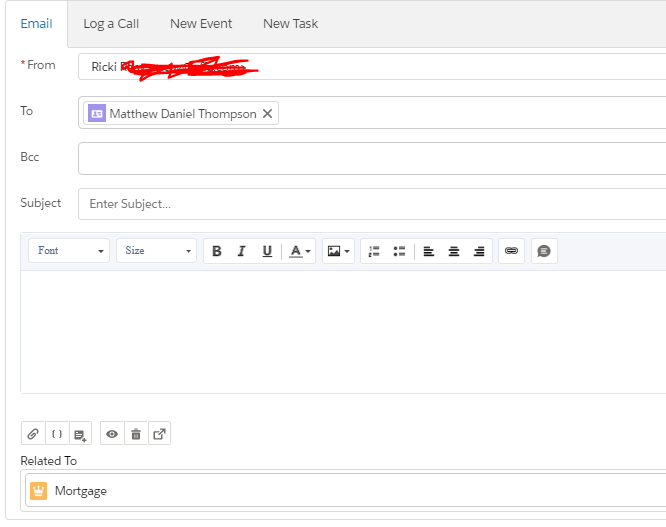Click inside the email body area

[343, 332]
